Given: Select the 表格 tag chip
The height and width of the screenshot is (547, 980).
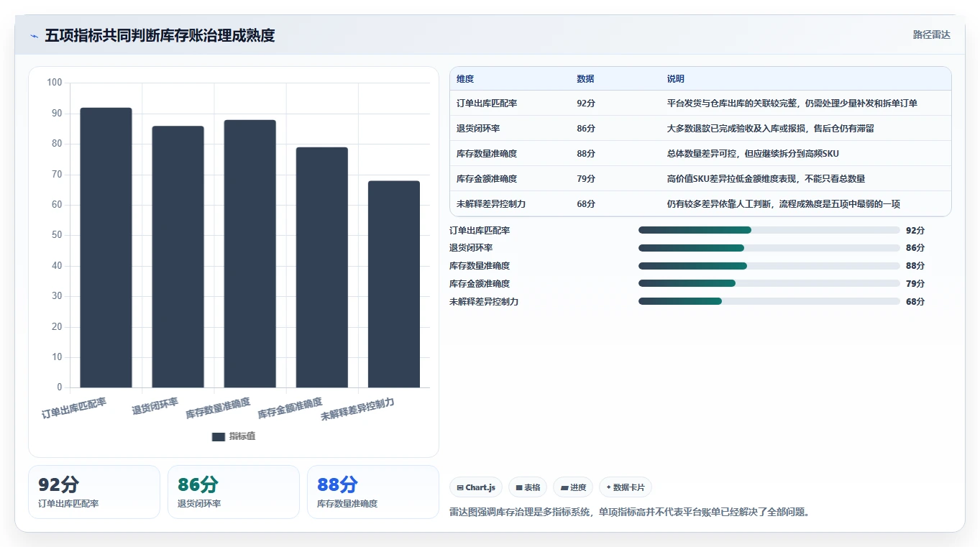Looking at the screenshot, I should click(528, 487).
